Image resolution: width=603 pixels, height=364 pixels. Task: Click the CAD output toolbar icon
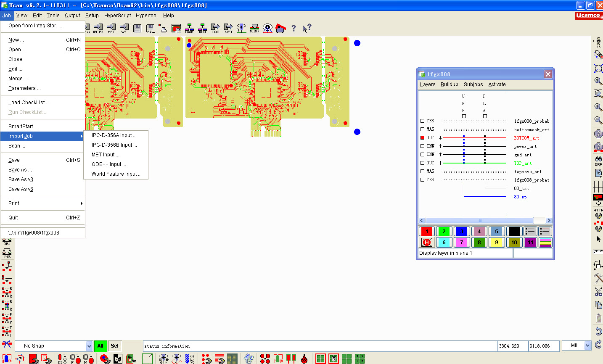(215, 28)
